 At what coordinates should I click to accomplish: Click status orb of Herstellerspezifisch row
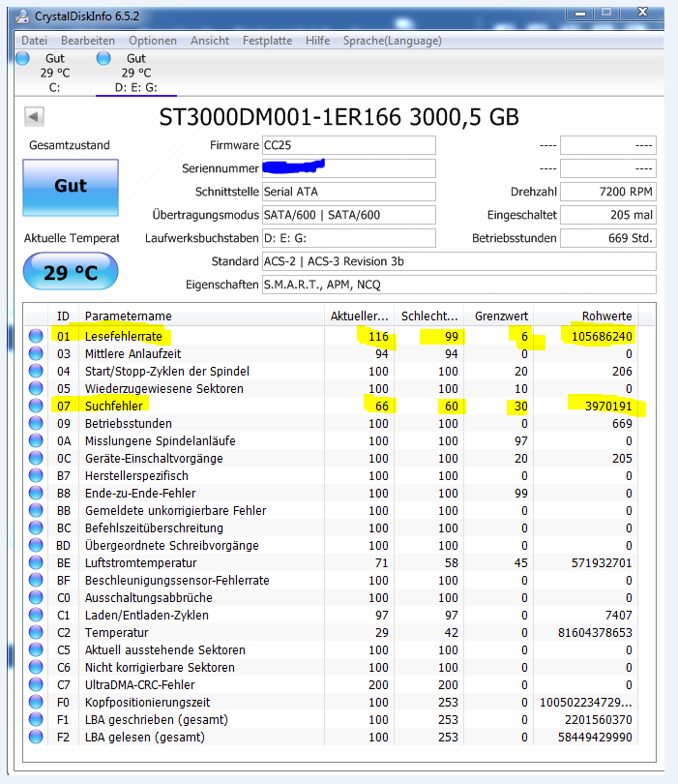(x=36, y=475)
